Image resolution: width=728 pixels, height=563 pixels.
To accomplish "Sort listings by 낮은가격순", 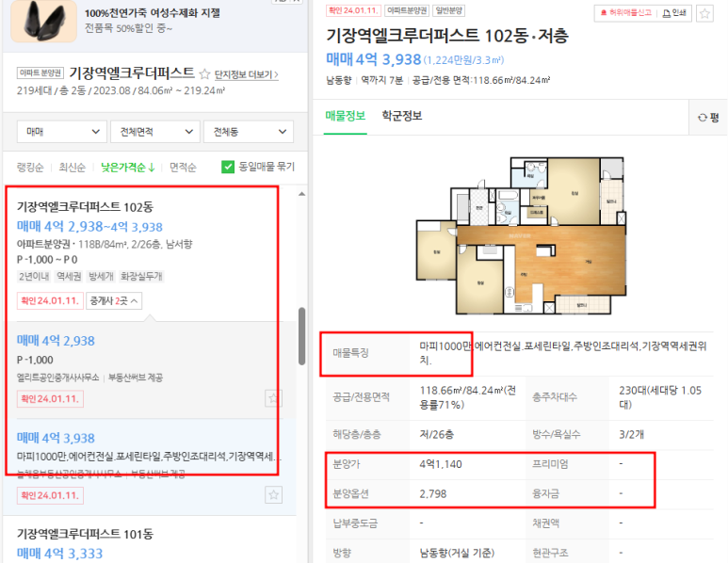I will click(x=128, y=167).
